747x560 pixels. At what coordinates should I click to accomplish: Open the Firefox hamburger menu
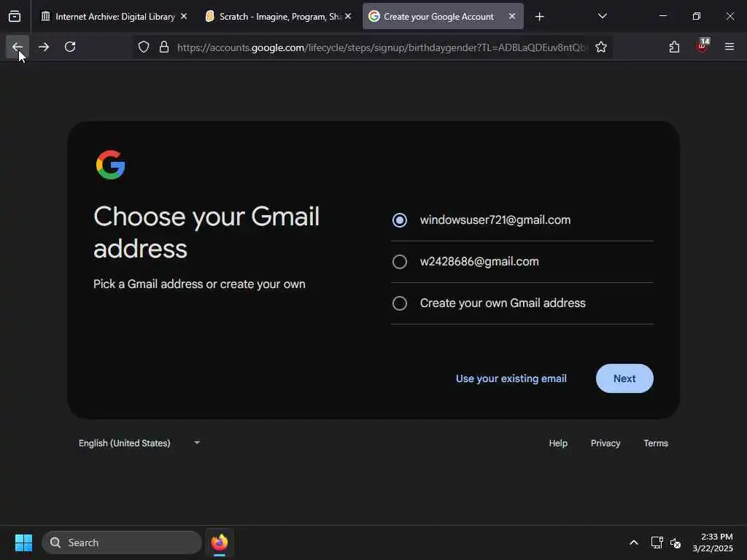click(729, 47)
